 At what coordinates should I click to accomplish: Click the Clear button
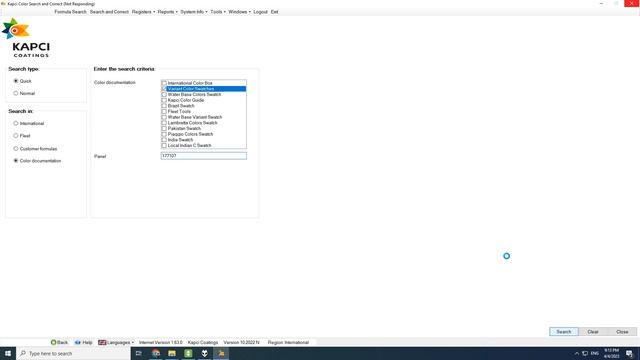tap(593, 332)
